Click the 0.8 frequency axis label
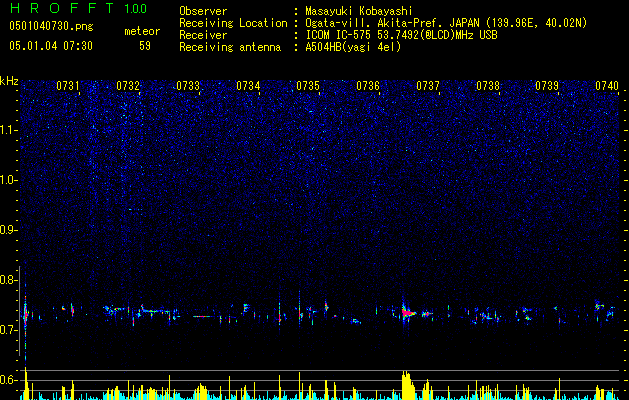 pyautogui.click(x=9, y=280)
